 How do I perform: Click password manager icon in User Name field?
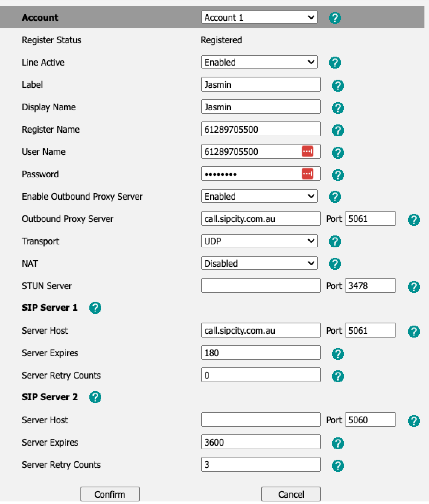click(x=307, y=151)
